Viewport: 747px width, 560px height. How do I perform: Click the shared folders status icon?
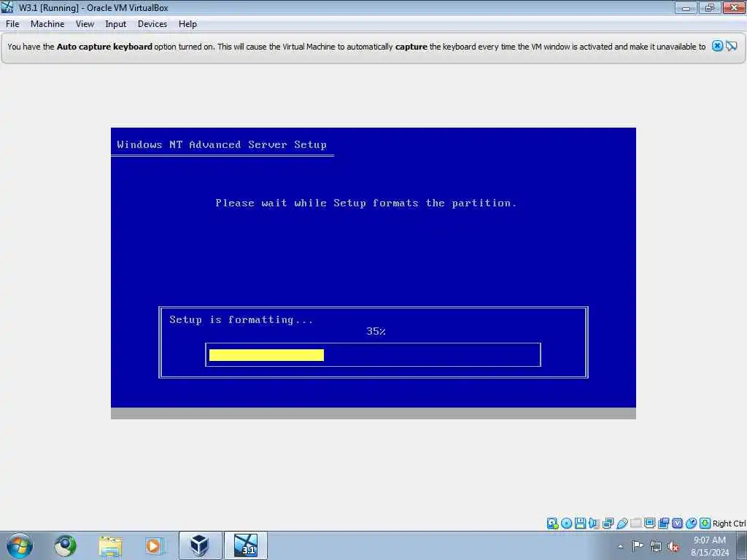635,524
